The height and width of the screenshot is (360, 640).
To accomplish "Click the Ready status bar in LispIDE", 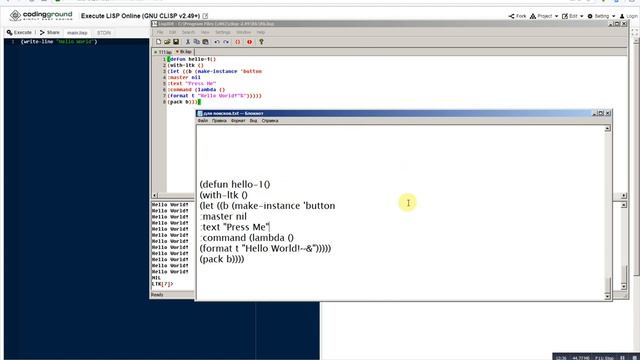I will 172,295.
